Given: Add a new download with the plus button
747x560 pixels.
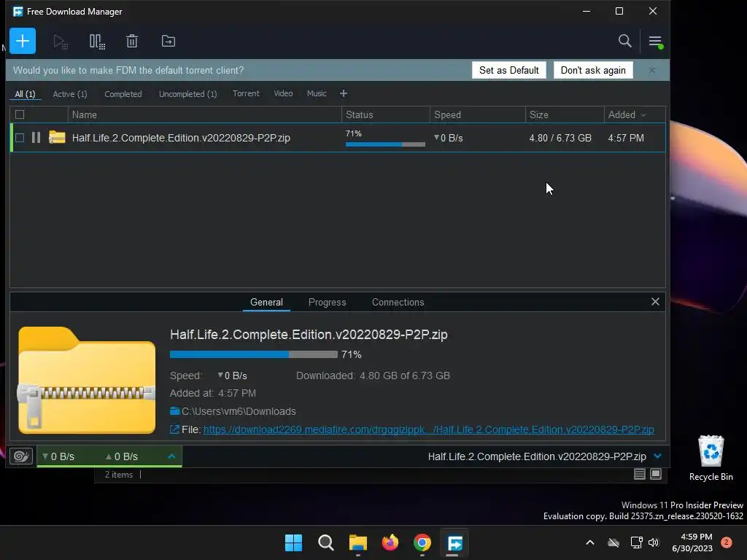Looking at the screenshot, I should pos(23,41).
